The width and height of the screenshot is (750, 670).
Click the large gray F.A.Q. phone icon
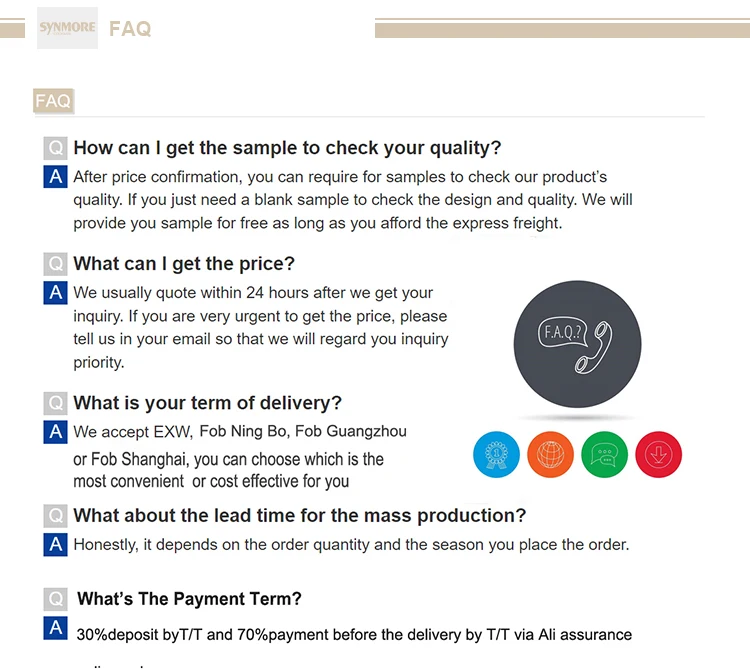point(577,344)
